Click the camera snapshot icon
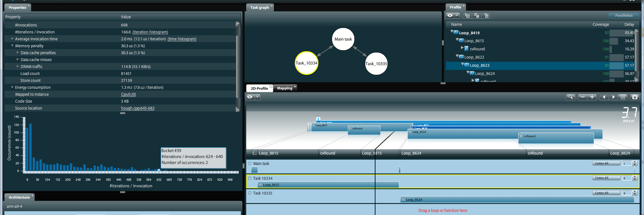Image resolution: width=644 pixels, height=215 pixels. pos(635,97)
